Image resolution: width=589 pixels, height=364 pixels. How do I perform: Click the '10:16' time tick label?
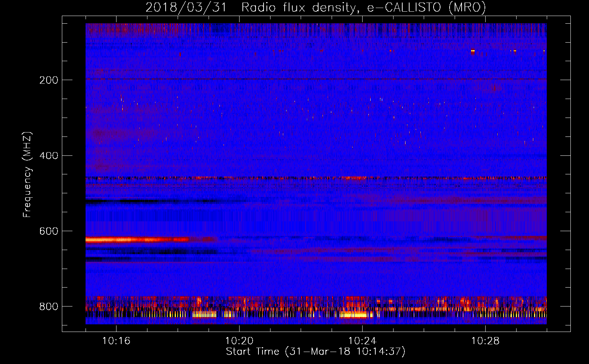tap(116, 341)
